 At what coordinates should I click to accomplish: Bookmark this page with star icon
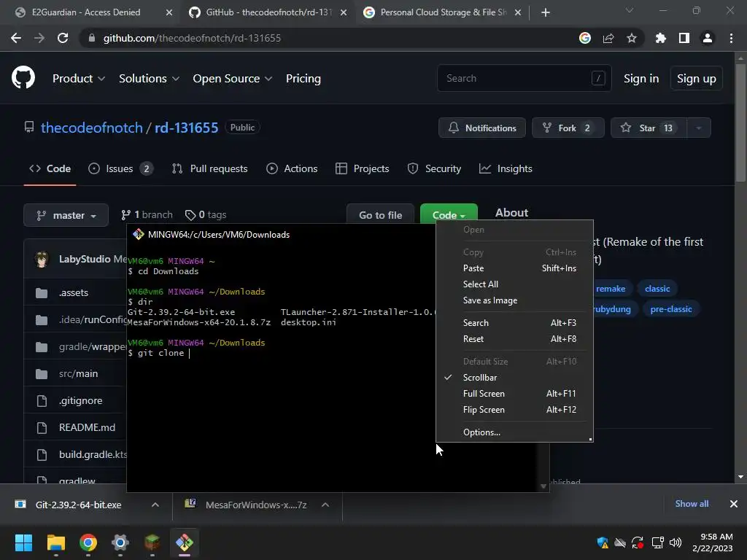pyautogui.click(x=632, y=38)
